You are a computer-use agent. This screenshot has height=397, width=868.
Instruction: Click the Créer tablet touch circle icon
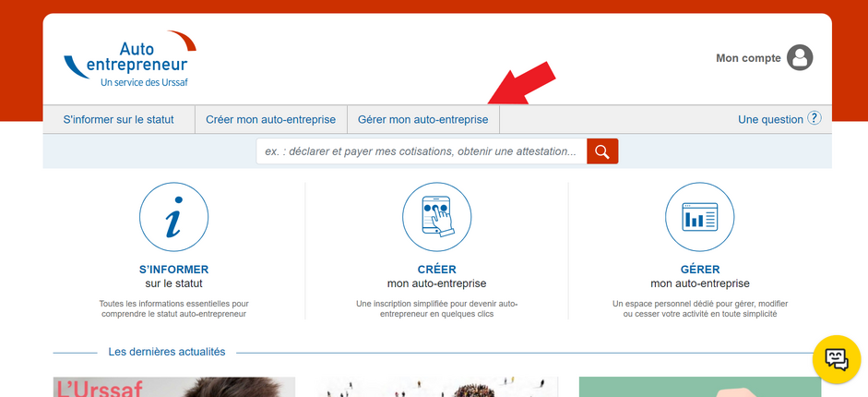click(x=437, y=217)
